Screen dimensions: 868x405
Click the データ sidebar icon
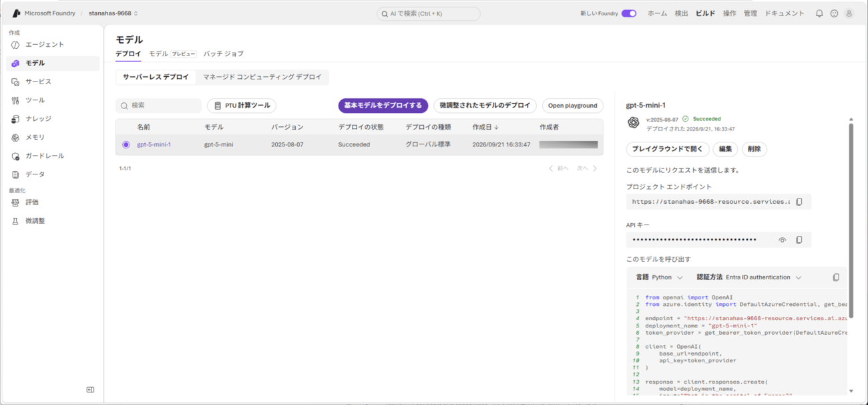coord(15,174)
